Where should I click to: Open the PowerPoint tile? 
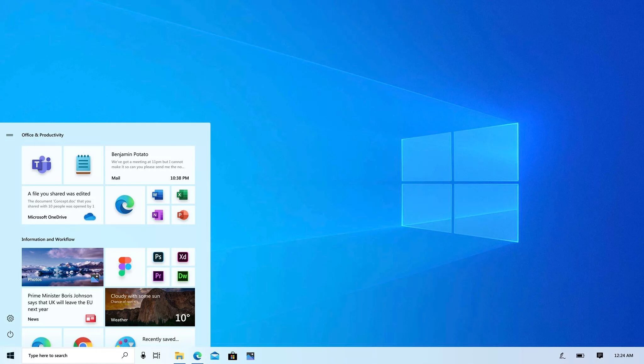point(182,215)
